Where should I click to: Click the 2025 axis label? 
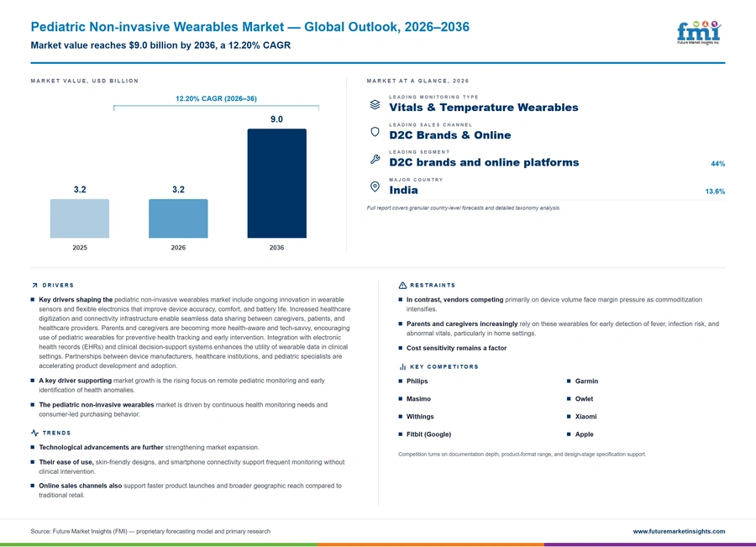pyautogui.click(x=80, y=248)
